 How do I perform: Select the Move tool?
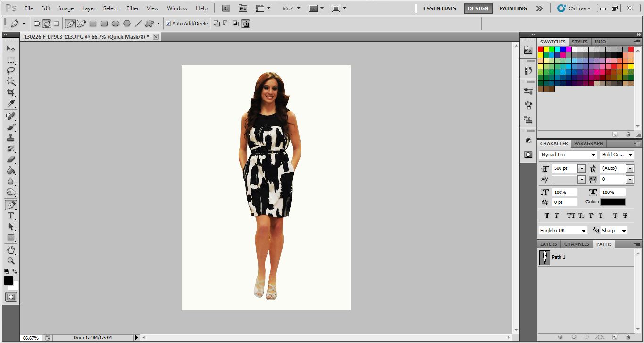11,49
